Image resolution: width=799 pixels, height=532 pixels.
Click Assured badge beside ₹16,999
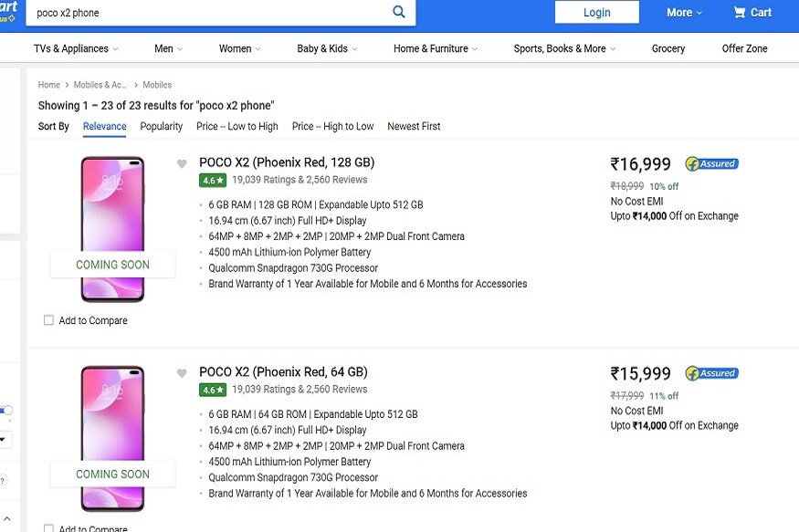(x=712, y=164)
